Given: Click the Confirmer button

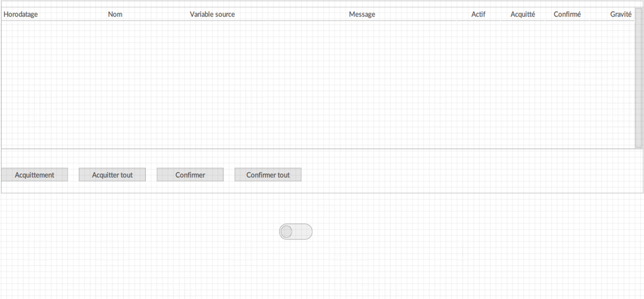Looking at the screenshot, I should [190, 175].
